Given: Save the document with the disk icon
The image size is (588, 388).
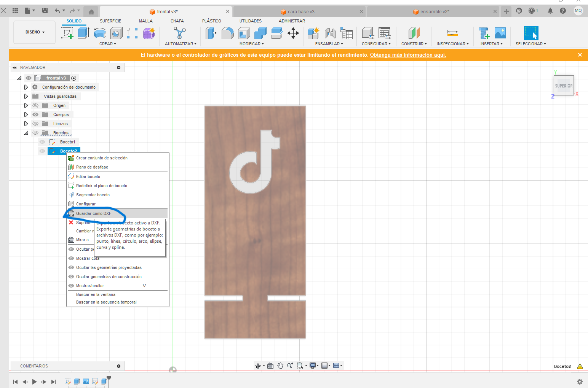Looking at the screenshot, I should [x=45, y=11].
